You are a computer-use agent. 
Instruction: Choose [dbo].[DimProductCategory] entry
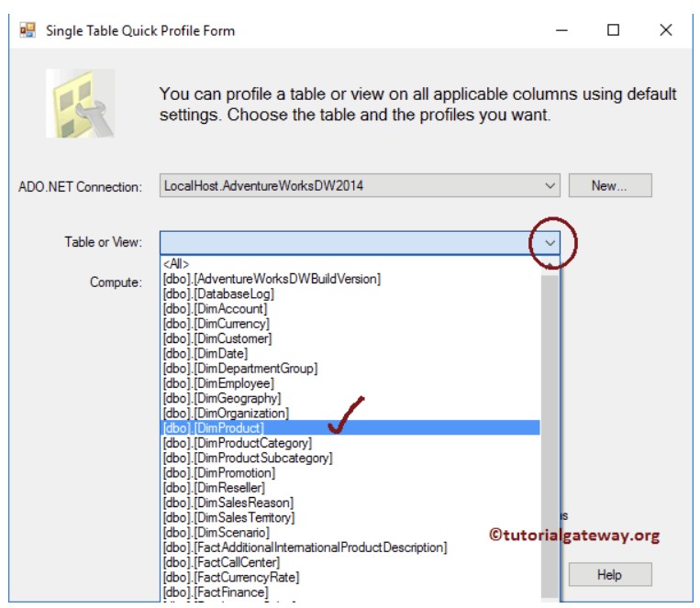(x=350, y=443)
